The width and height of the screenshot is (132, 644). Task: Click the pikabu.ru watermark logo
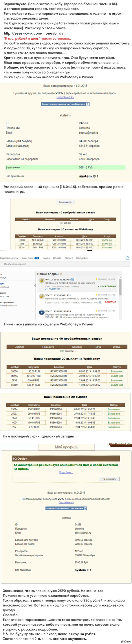[126, 642]
